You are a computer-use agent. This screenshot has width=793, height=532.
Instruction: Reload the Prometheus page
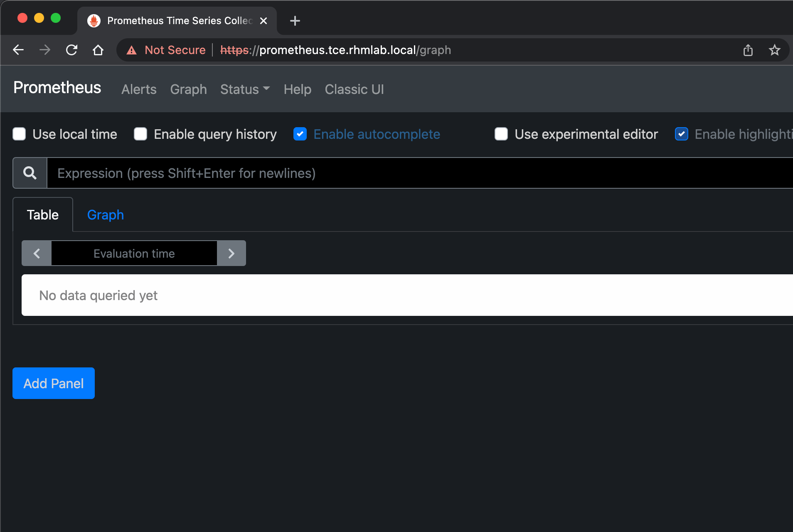tap(71, 50)
